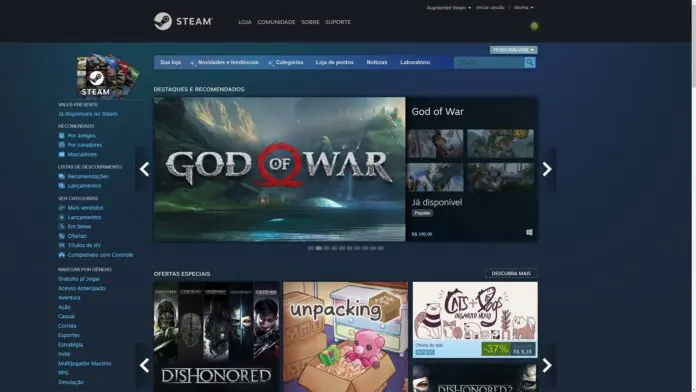The image size is (696, 392).
Task: Browse the Casual genre
Action: pos(67,317)
